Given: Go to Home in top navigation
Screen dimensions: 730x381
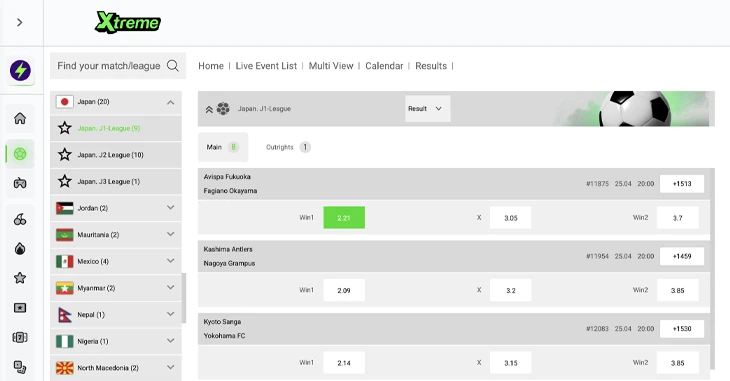Looking at the screenshot, I should click(x=211, y=66).
